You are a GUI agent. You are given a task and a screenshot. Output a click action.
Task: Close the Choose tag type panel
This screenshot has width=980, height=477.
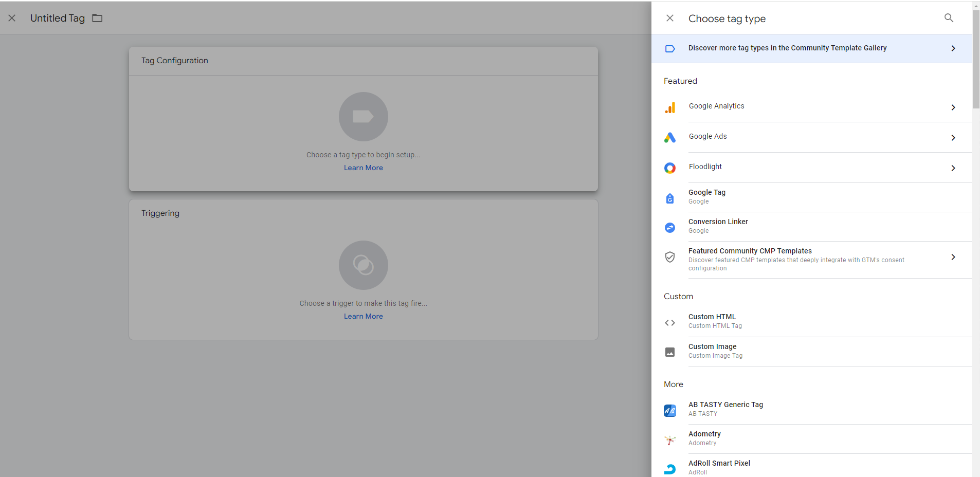click(670, 18)
